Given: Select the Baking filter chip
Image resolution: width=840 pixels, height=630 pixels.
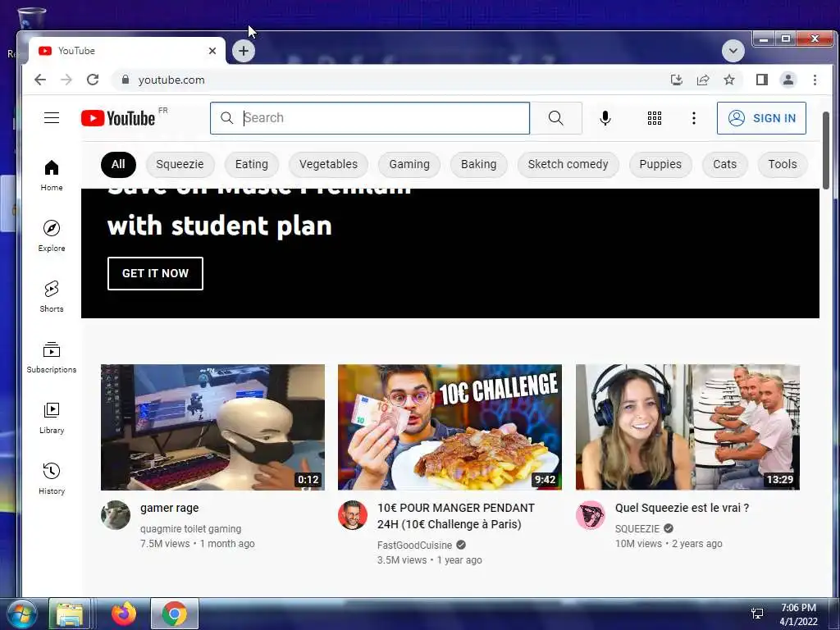Looking at the screenshot, I should (x=479, y=164).
